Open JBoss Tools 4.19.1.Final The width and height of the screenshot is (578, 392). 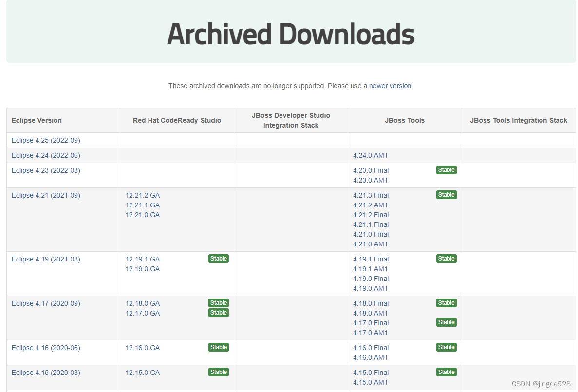[x=371, y=259]
